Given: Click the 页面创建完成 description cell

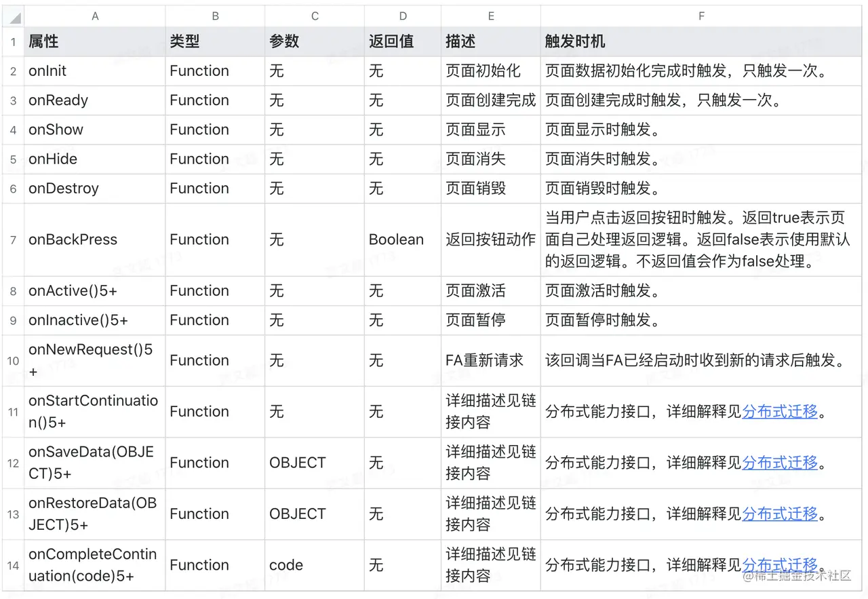Looking at the screenshot, I should click(491, 100).
